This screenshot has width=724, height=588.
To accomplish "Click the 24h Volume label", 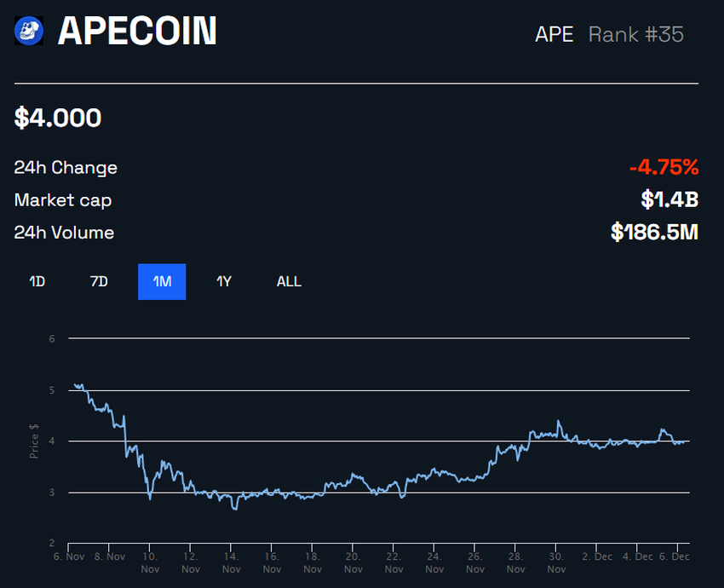I will (x=64, y=233).
